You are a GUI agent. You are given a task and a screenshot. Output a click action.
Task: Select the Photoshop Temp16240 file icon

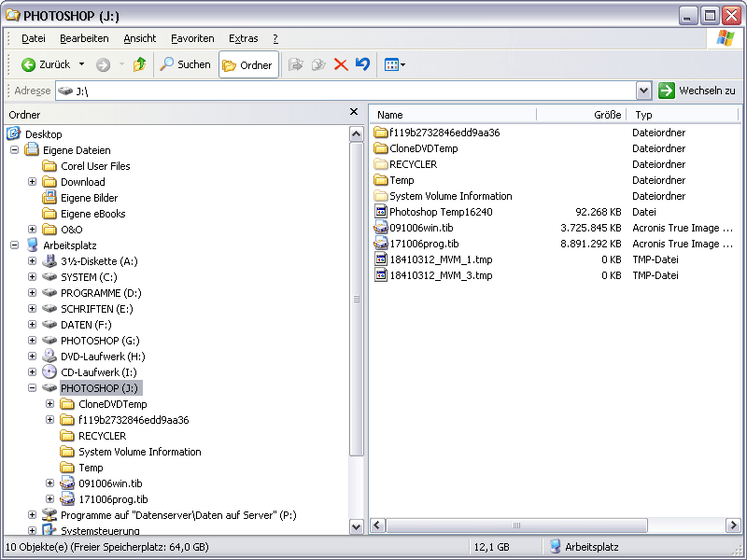(381, 212)
